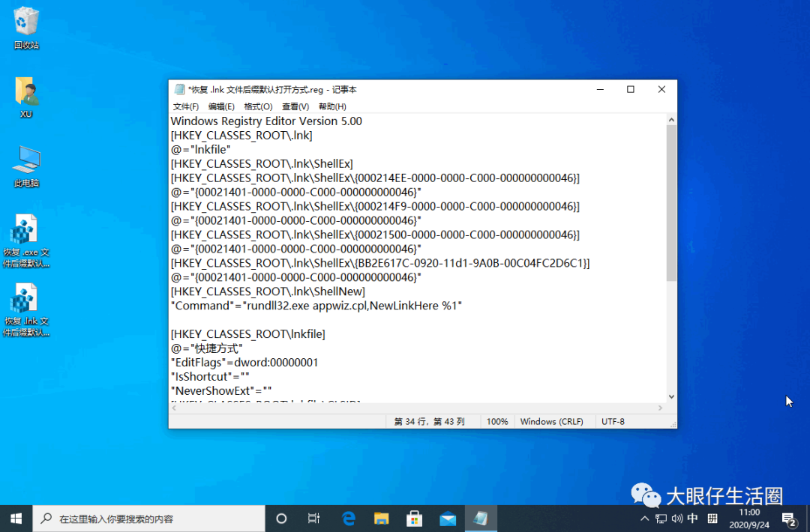Click the ShellEx line containing 000214F9

(375, 206)
